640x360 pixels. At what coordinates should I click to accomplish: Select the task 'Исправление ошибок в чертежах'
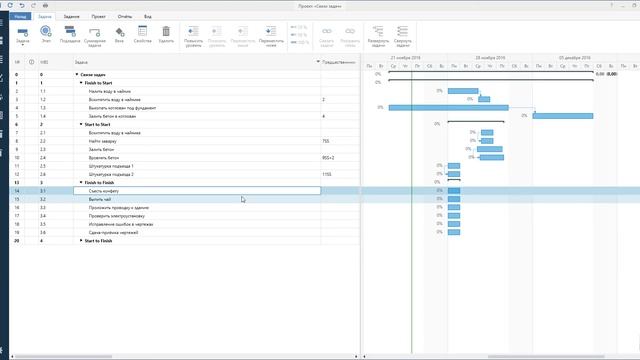tap(121, 224)
